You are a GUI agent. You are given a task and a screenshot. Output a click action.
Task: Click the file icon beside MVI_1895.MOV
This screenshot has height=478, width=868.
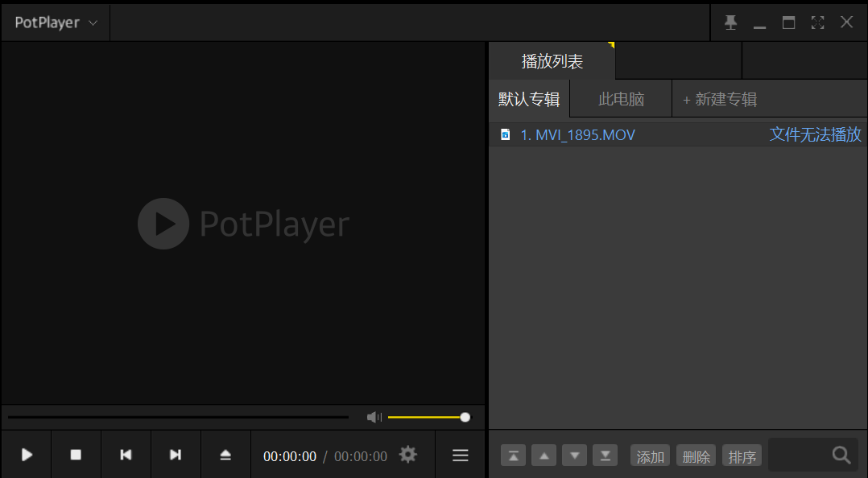[505, 134]
